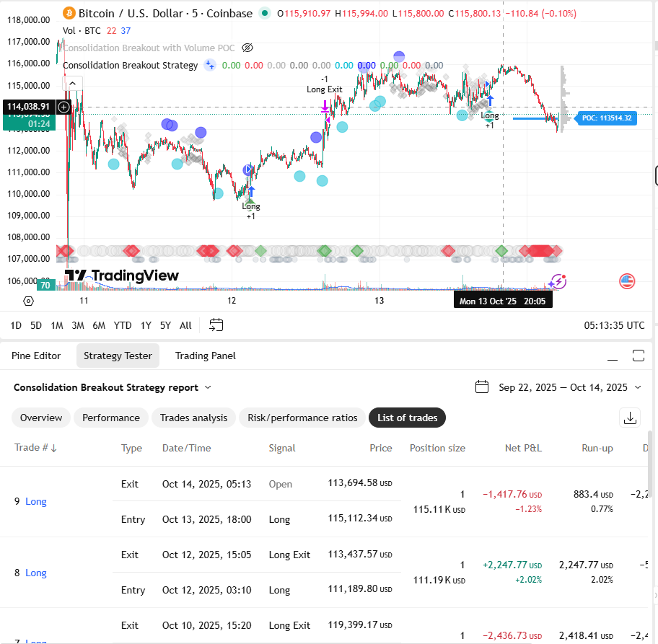Collapse the indicator legend chevron

click(73, 84)
